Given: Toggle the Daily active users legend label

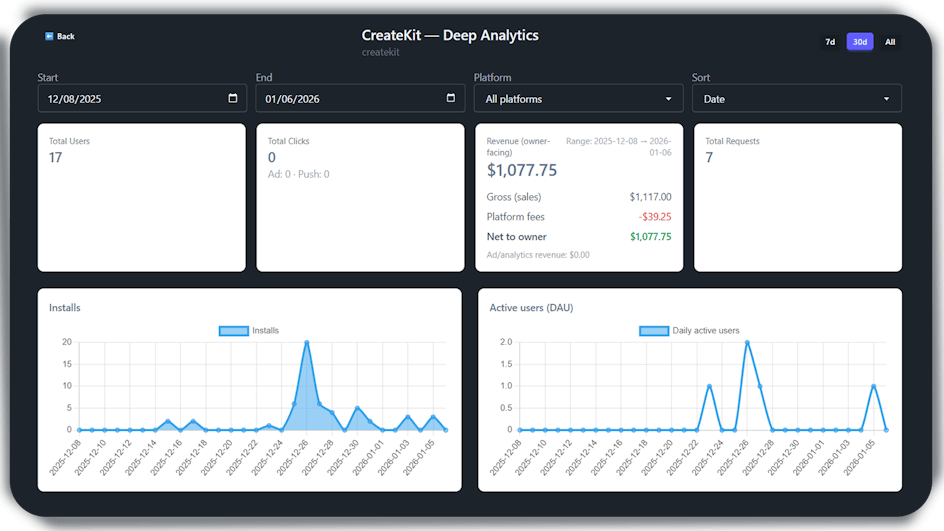Looking at the screenshot, I should click(705, 330).
